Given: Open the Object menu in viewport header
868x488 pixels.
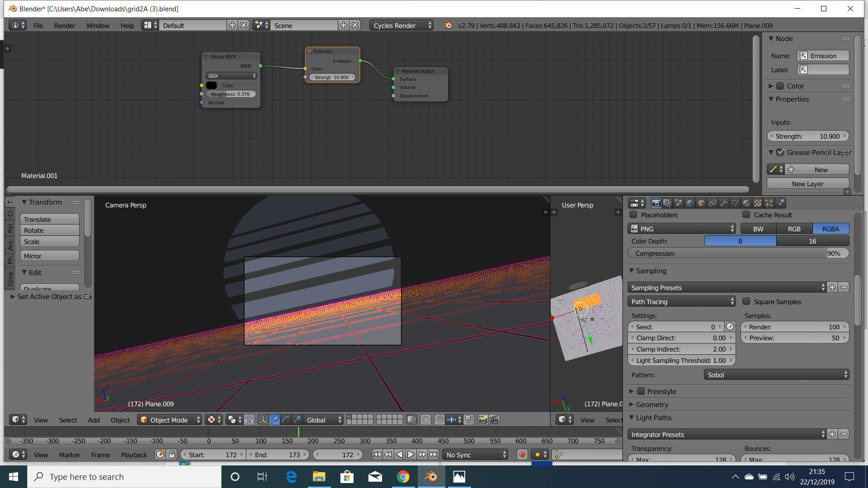Looking at the screenshot, I should [x=120, y=420].
